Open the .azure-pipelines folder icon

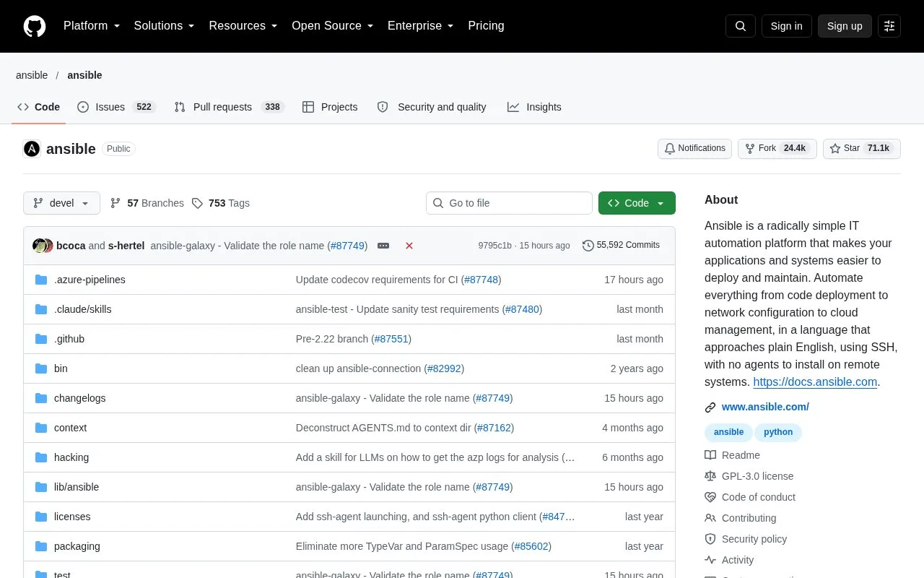(x=41, y=280)
